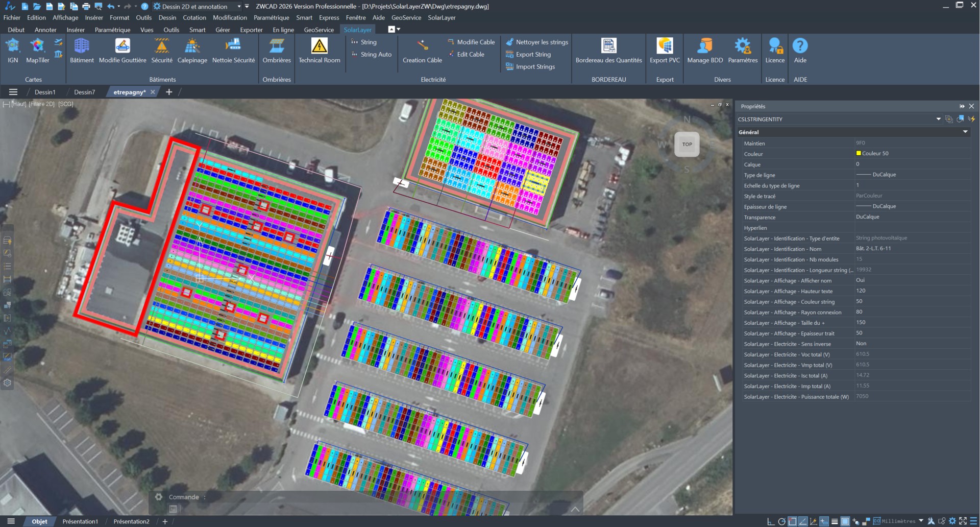Viewport: 980px width, 527px height.
Task: Activate the Sécurité warning tool
Action: tap(162, 51)
